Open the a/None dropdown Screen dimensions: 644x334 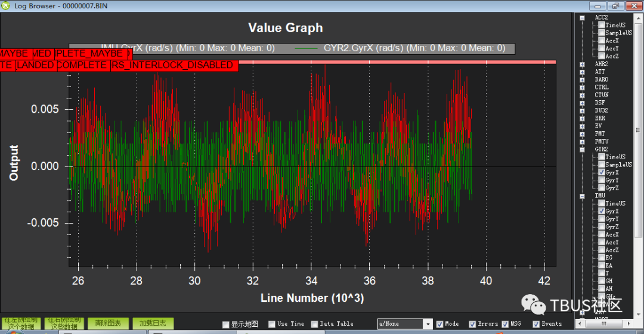click(x=405, y=324)
